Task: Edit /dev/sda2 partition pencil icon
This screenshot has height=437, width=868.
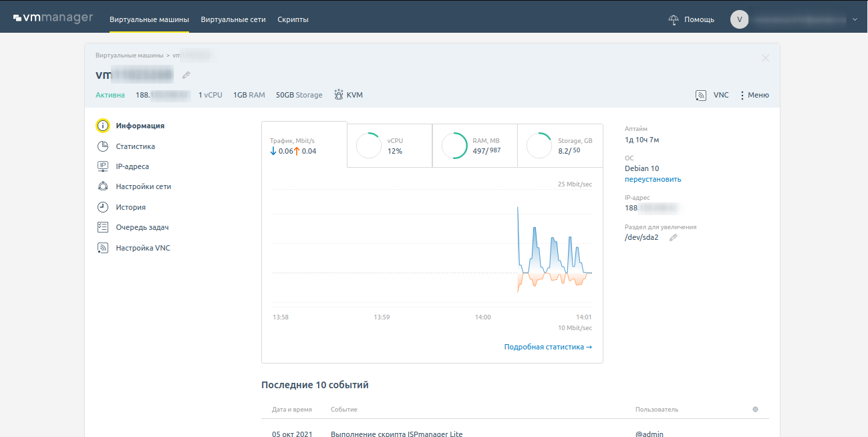Action: (x=673, y=237)
